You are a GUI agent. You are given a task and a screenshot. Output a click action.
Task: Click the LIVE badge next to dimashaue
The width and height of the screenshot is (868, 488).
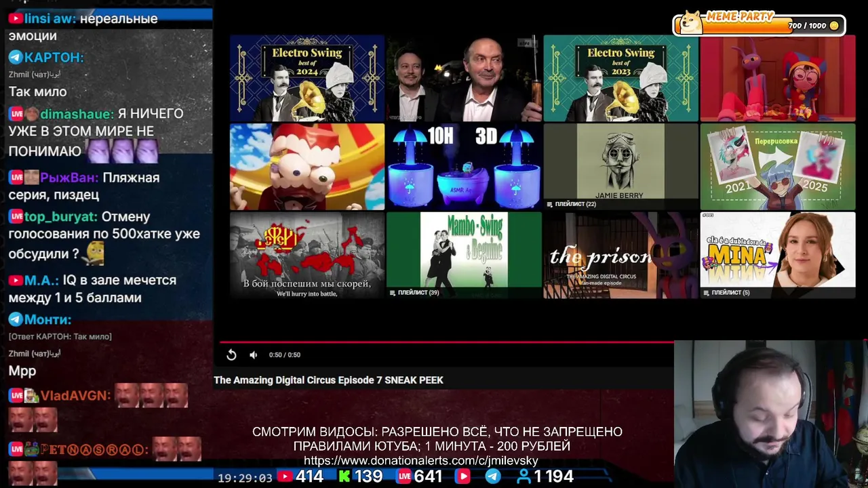coord(16,114)
